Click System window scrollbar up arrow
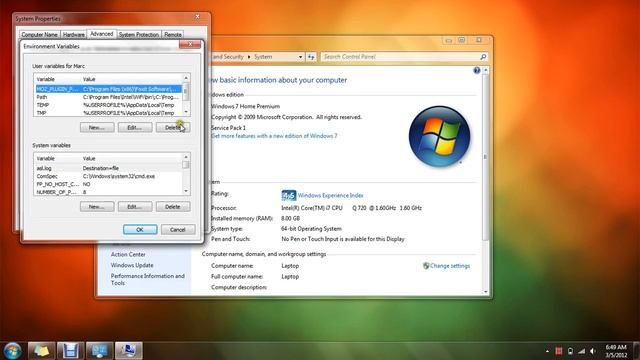Viewport: 640px width, 360px height. [485, 71]
